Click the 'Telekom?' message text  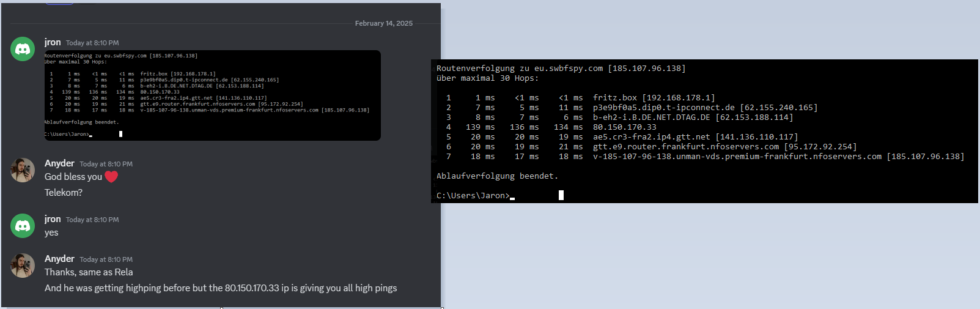coord(64,193)
